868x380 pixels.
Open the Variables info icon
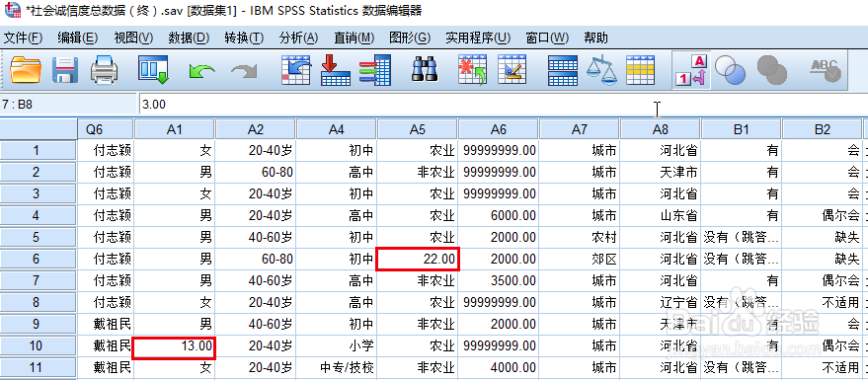tap(375, 70)
